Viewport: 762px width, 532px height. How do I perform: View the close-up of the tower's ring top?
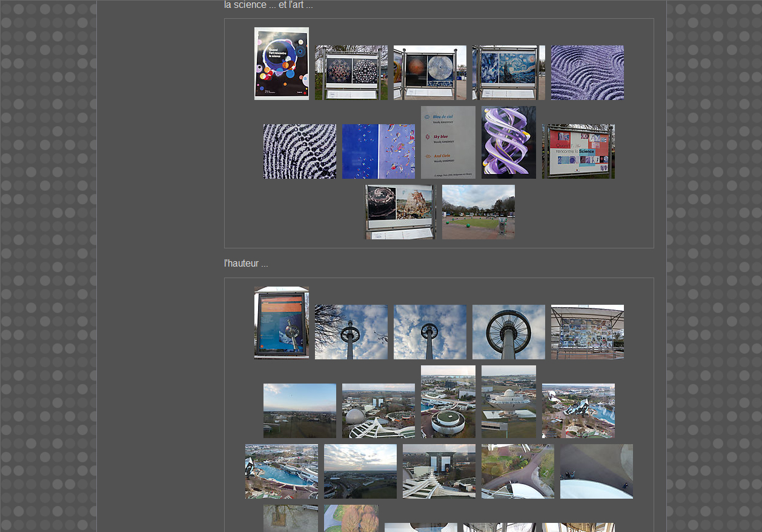click(x=508, y=332)
